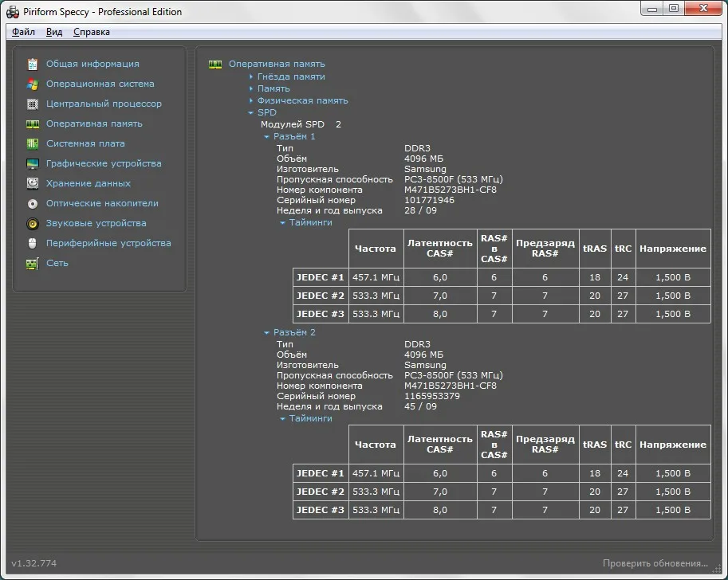This screenshot has height=580, width=728.
Task: Click the Системная плата icon
Action: click(x=33, y=143)
